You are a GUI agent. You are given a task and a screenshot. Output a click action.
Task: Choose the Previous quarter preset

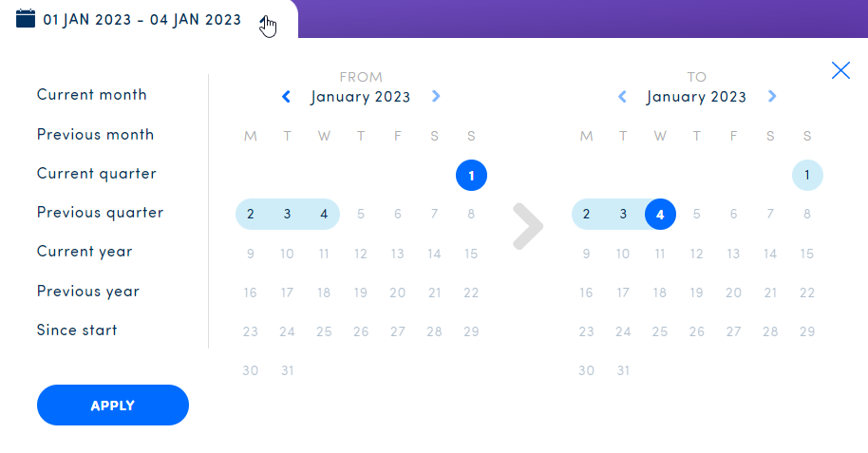pos(100,213)
